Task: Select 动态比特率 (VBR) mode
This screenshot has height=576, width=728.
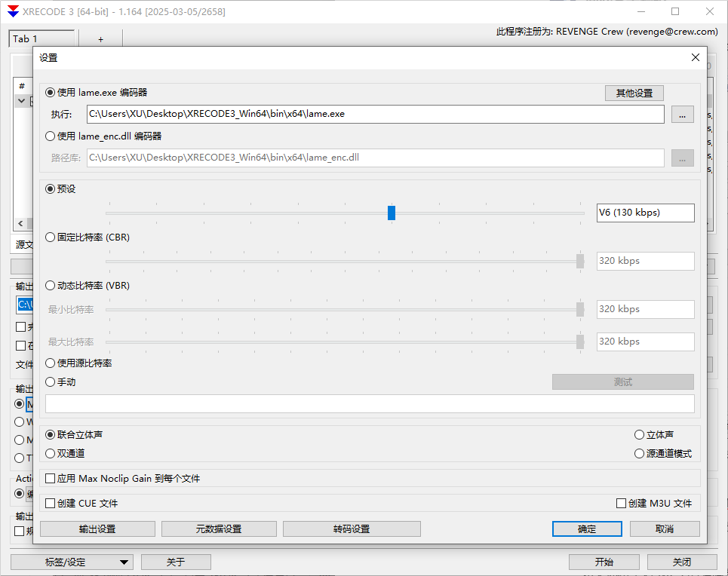Action: 50,285
